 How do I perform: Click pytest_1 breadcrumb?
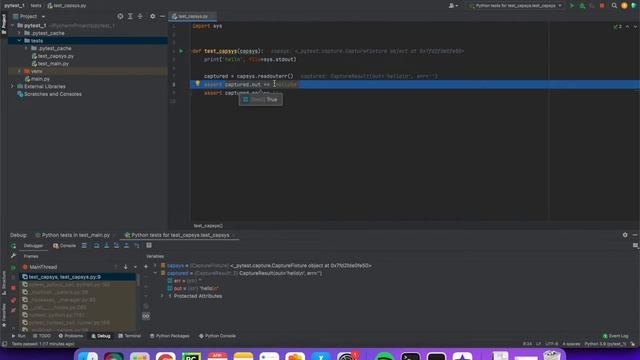14,6
